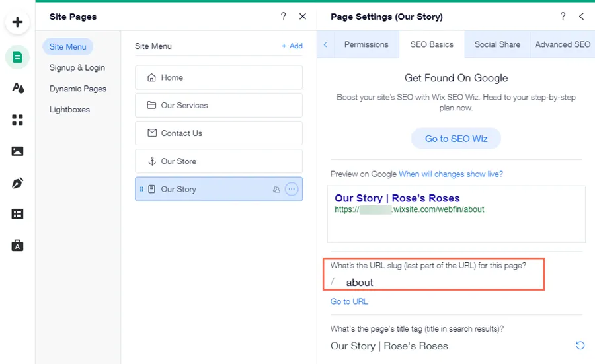This screenshot has width=595, height=364.
Task: Switch to the Permissions tab
Action: [366, 44]
